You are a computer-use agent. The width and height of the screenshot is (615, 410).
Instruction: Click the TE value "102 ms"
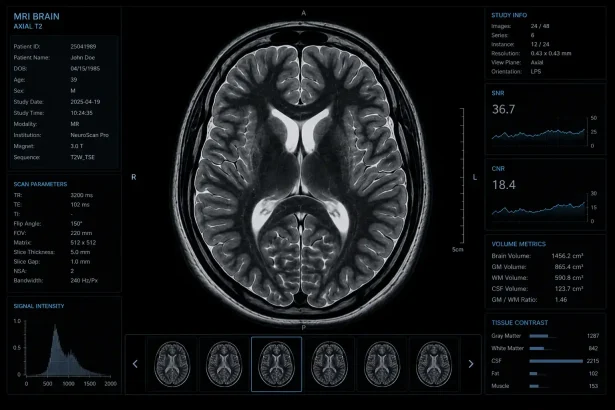tap(80, 204)
